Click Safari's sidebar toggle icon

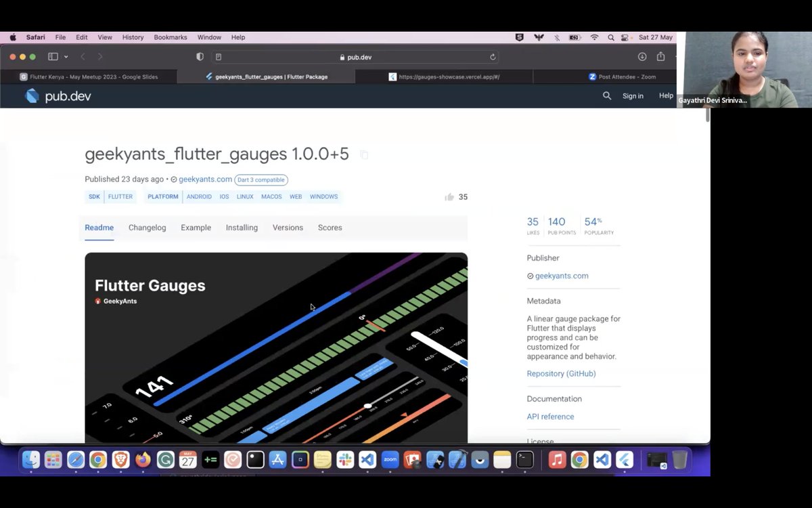(53, 57)
